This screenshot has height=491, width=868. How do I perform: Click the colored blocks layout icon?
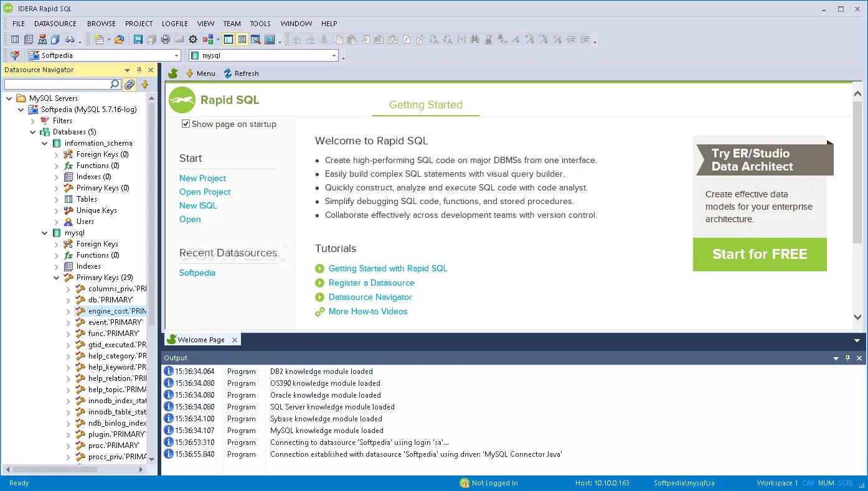[207, 39]
